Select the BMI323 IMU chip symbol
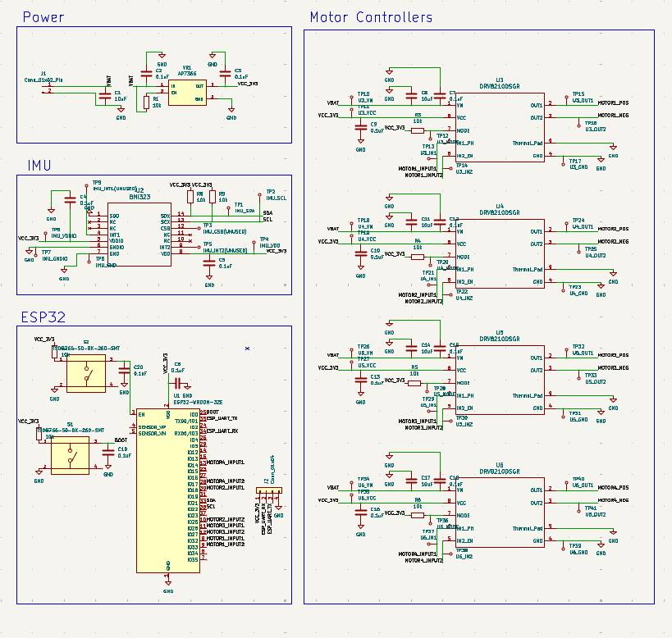Screen dimensions: 672x638 (x=139, y=235)
